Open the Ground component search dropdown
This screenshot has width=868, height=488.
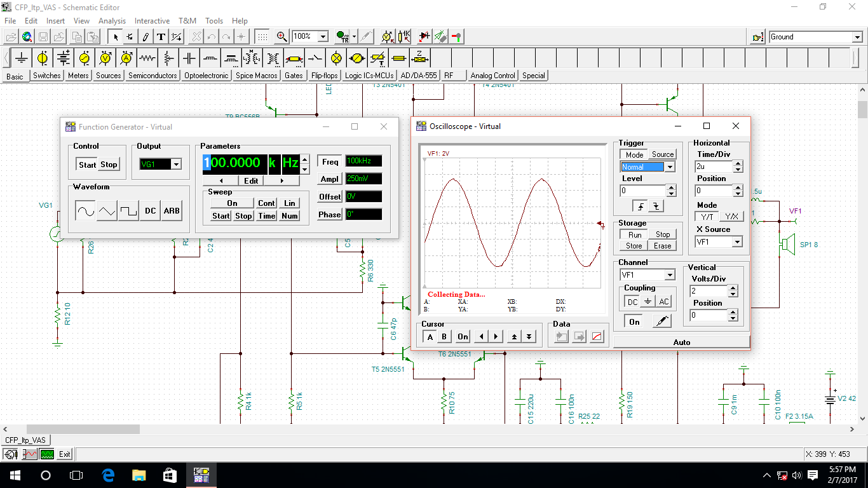[x=857, y=37]
